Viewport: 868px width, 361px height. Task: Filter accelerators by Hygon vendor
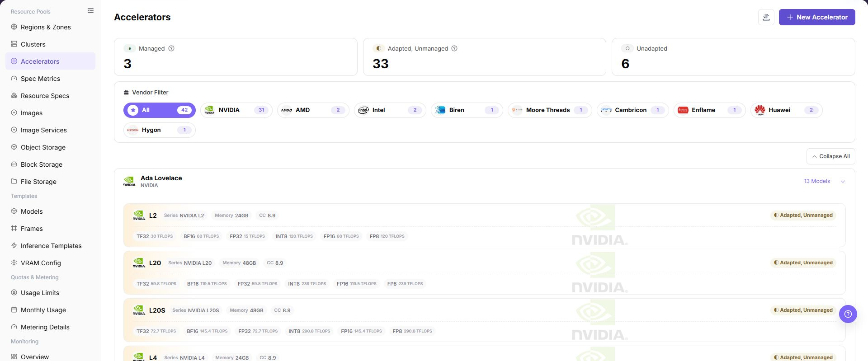(x=160, y=130)
